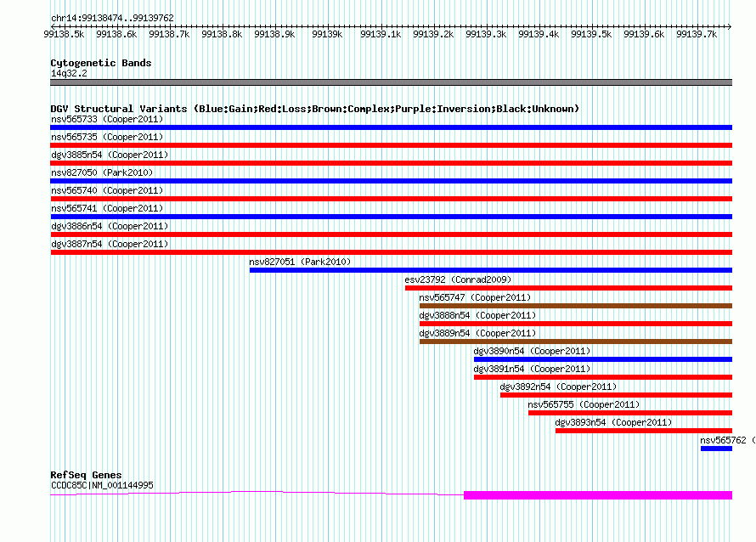The image size is (756, 542).
Task: Select the nsv565735 (Cooper2011) red loss bar
Action: (x=391, y=145)
